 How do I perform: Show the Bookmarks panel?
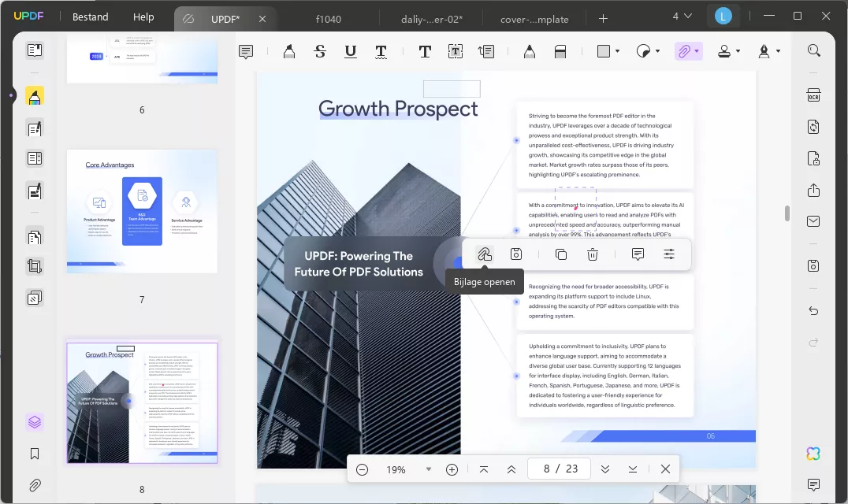coord(35,454)
